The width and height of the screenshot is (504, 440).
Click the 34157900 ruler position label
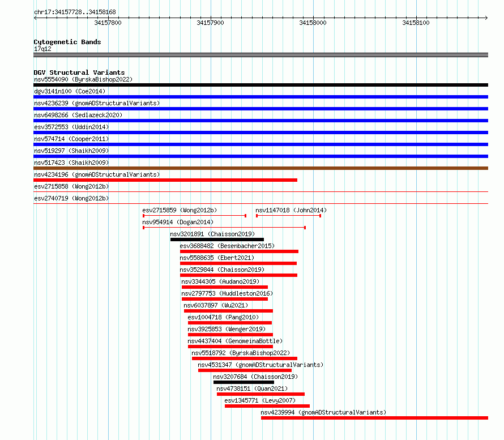tap(210, 23)
